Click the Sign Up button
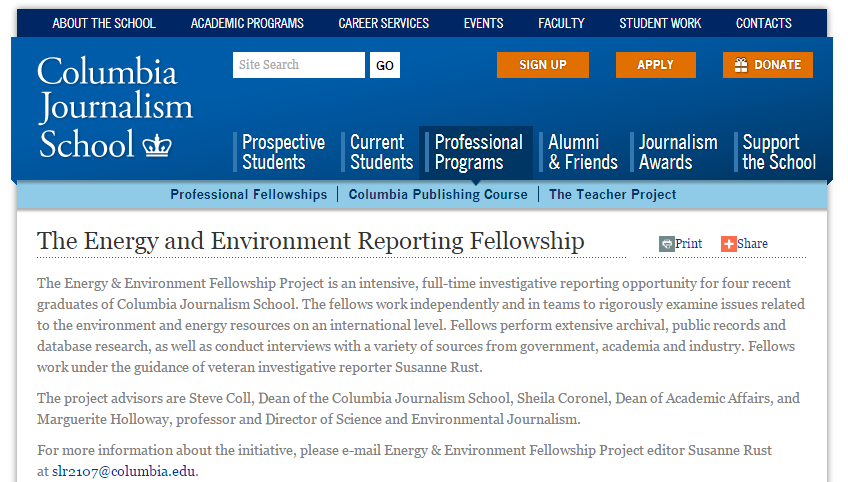The height and width of the screenshot is (482, 848). point(543,65)
